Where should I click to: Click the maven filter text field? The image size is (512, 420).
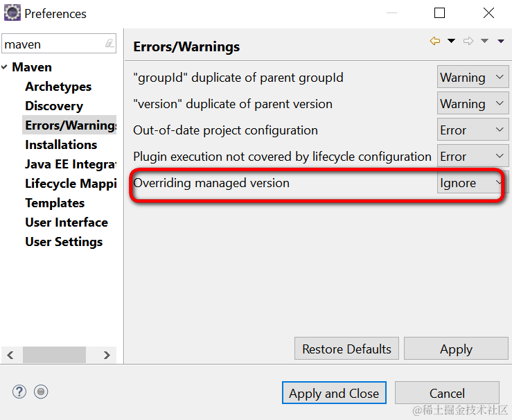(x=52, y=44)
